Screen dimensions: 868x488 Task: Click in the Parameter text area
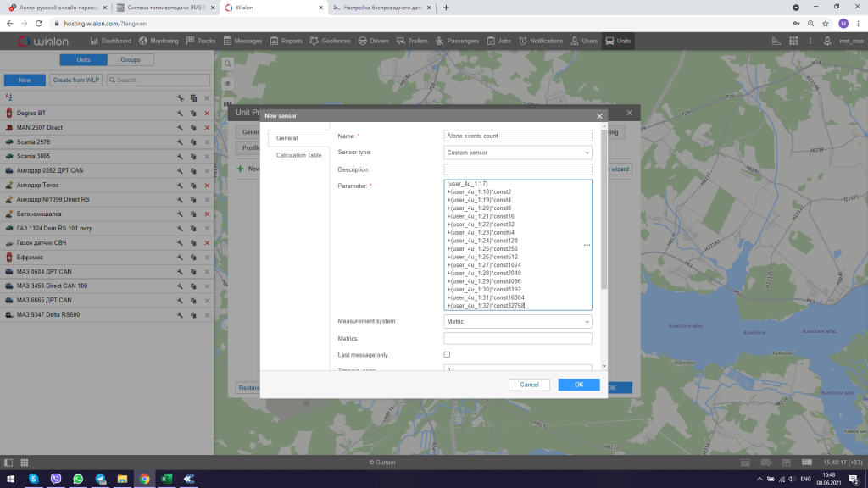[518, 245]
